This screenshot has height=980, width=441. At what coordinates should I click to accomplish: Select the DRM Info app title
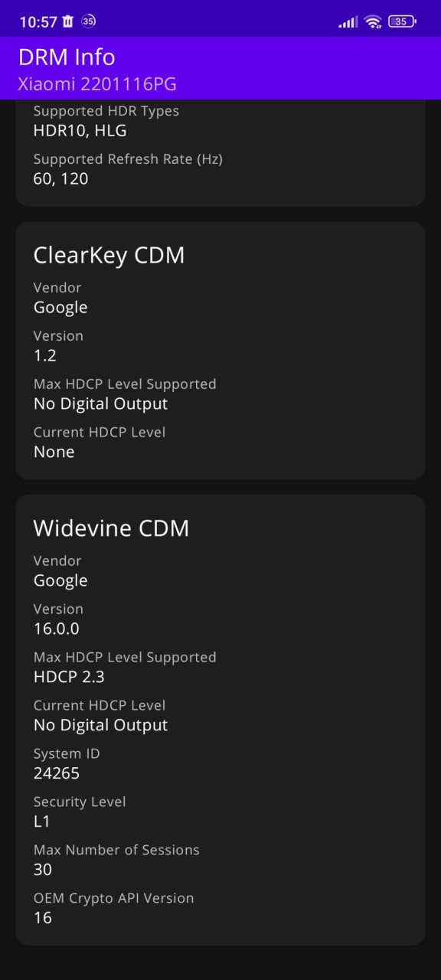tap(67, 57)
